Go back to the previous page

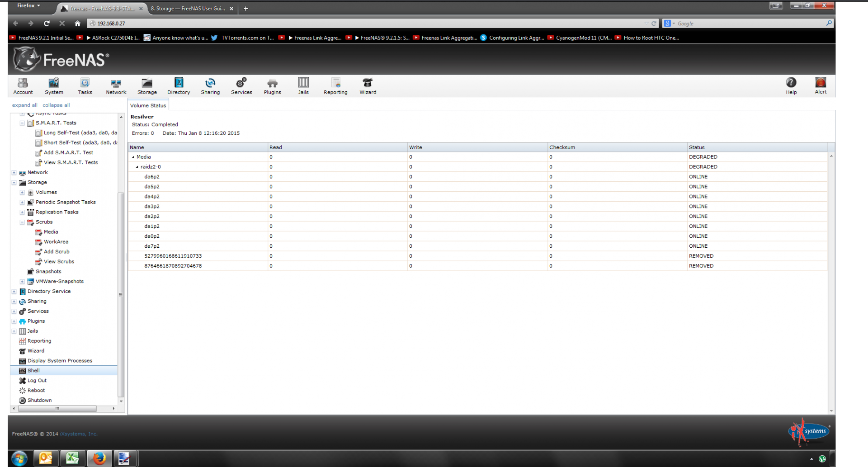click(x=16, y=24)
